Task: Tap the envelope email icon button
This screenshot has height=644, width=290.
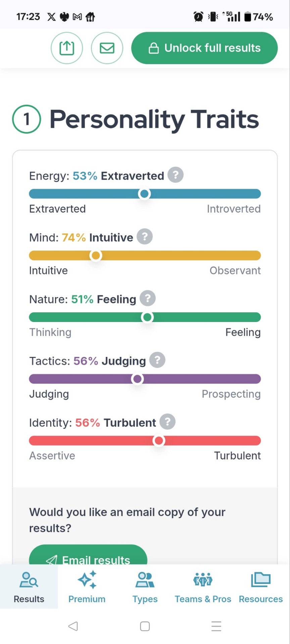Action: pos(107,48)
